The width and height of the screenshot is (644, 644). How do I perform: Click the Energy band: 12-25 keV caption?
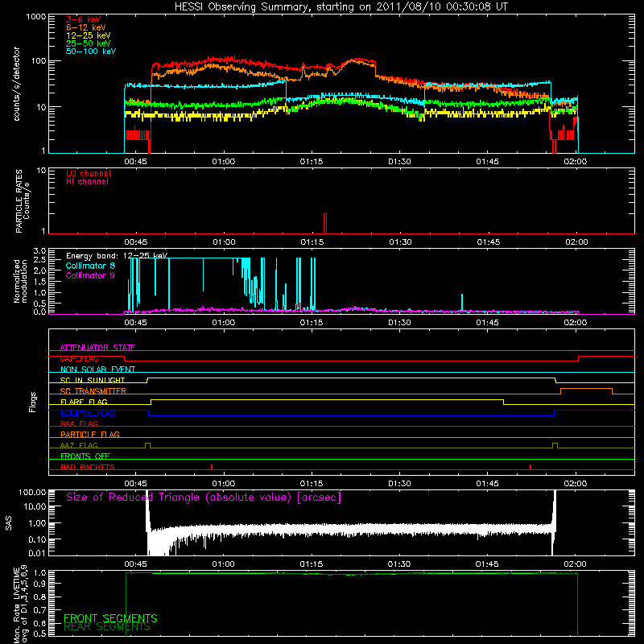click(x=117, y=256)
